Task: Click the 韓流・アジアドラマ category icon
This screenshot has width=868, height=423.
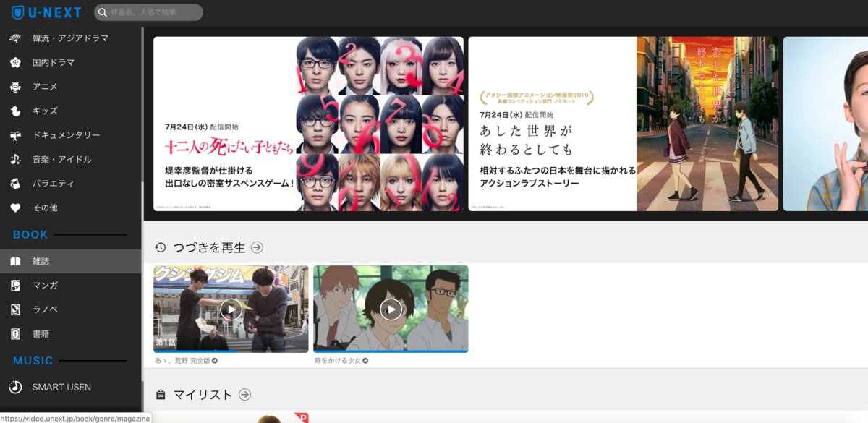Action: click(15, 38)
